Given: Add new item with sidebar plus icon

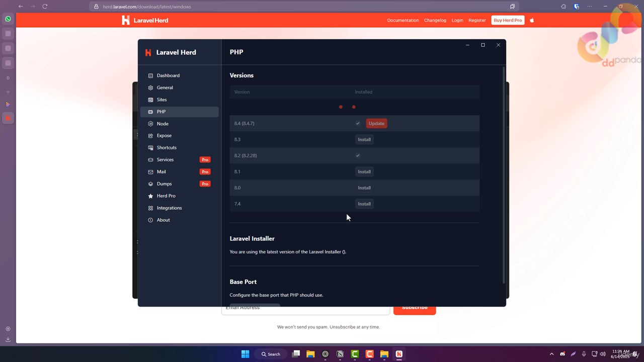Looking at the screenshot, I should 8,92.
